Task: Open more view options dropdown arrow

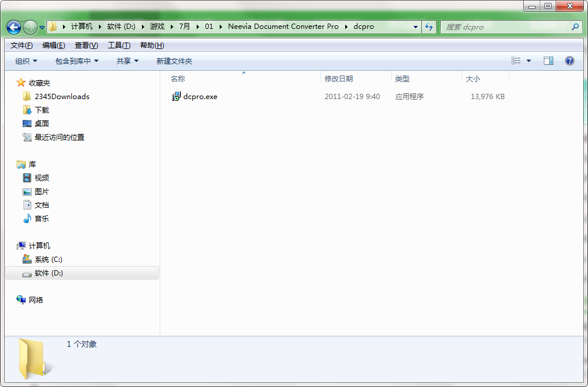Action: (x=528, y=60)
